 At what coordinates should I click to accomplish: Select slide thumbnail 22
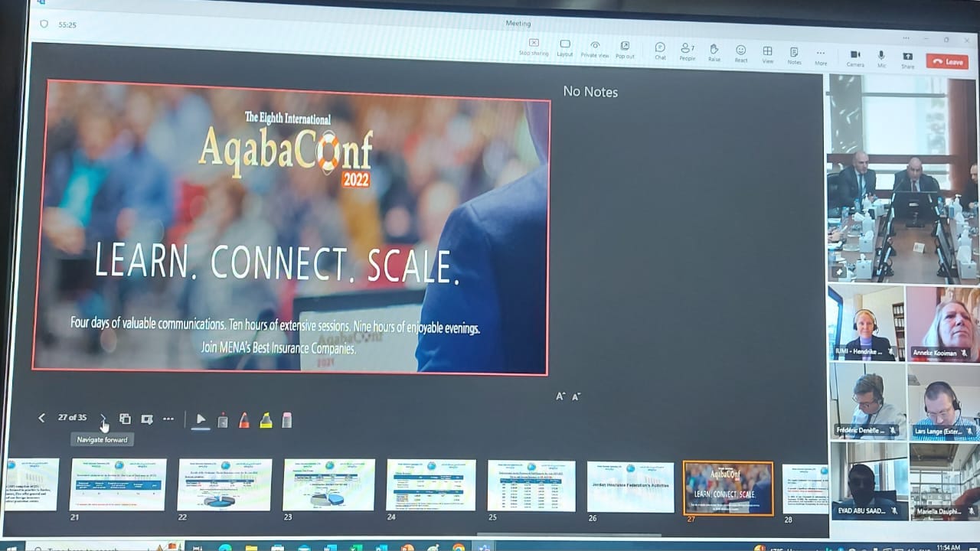coord(224,484)
